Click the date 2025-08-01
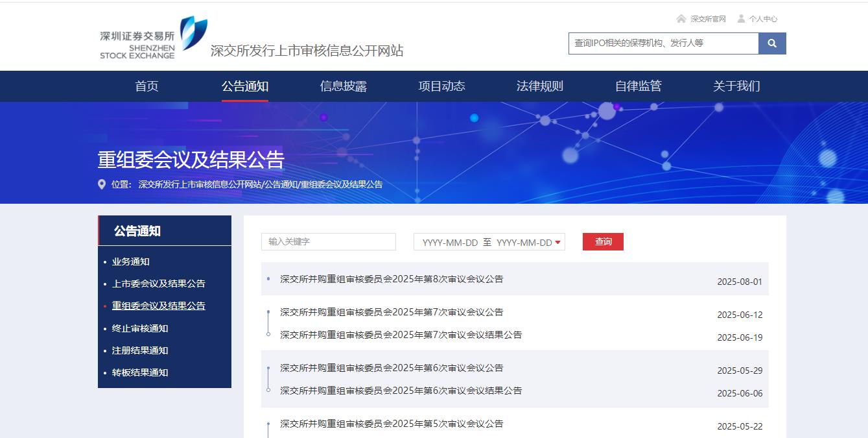Viewport: 868px width, 438px height. pos(740,282)
